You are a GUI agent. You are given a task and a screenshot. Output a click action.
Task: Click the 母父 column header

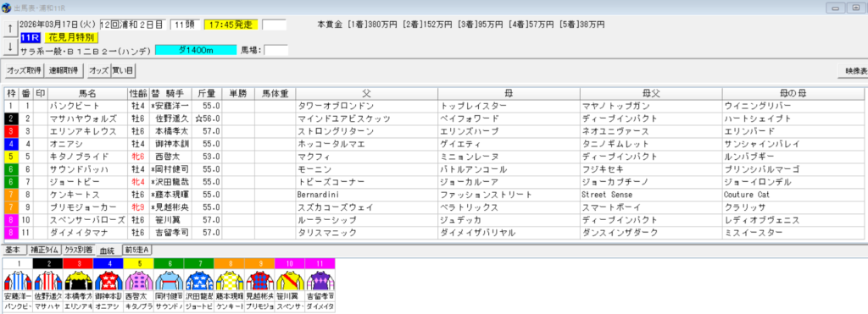click(x=651, y=93)
